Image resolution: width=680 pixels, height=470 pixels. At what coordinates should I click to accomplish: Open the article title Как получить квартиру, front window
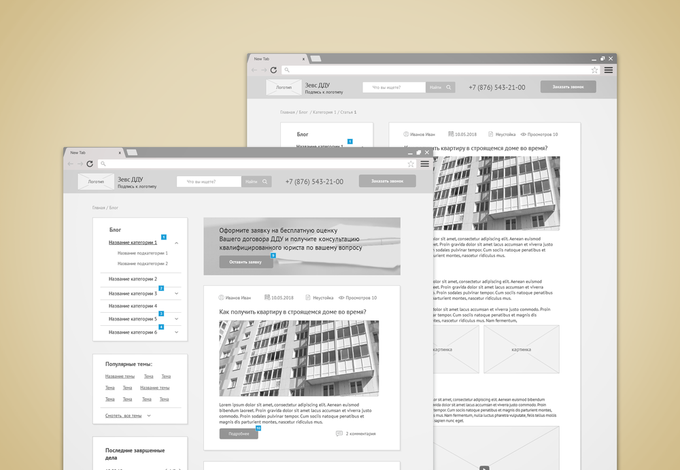pos(293,312)
